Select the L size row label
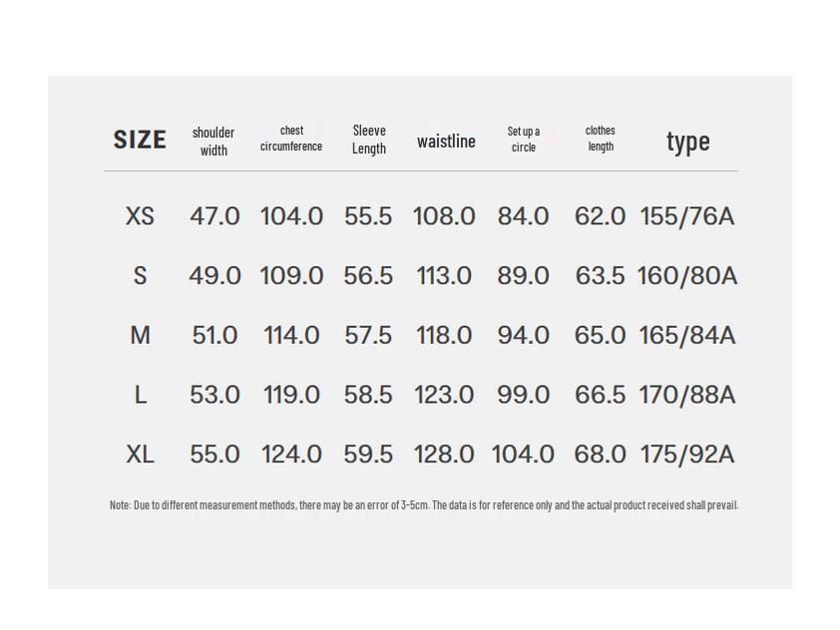The height and width of the screenshot is (630, 840). (140, 395)
